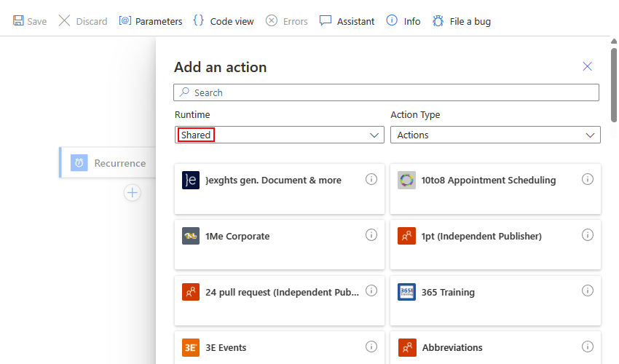The width and height of the screenshot is (619, 364).
Task: Click the plus icon below Recurrence
Action: tap(132, 193)
